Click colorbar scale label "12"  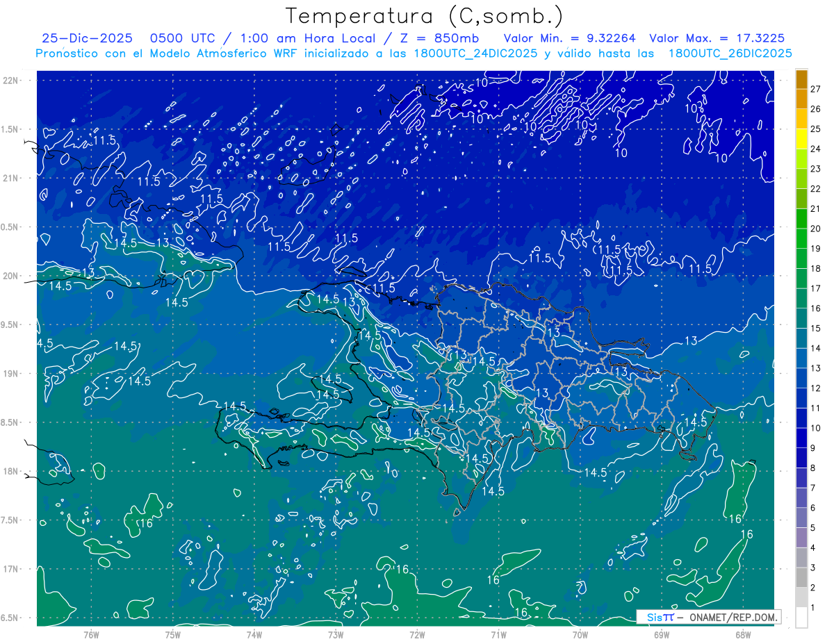click(816, 388)
